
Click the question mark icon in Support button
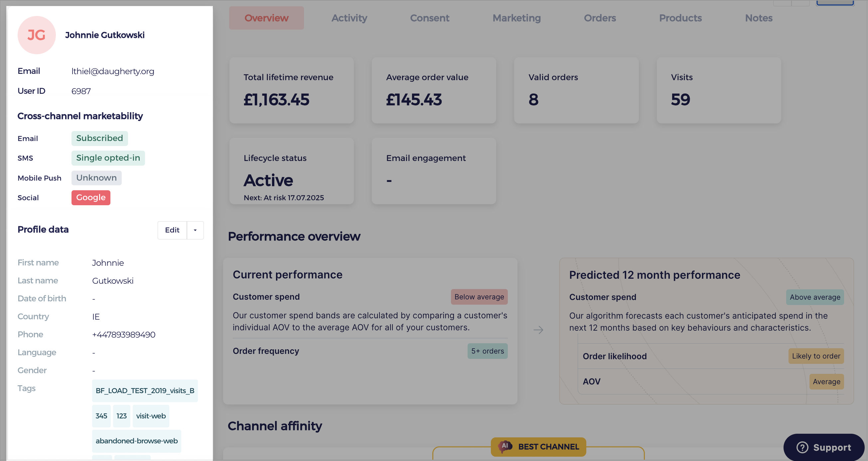802,447
